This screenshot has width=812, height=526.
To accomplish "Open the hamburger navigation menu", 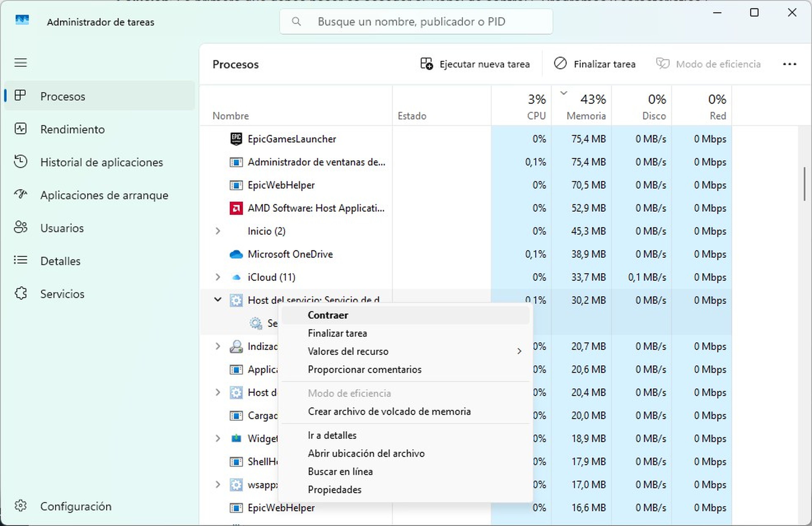I will pyautogui.click(x=21, y=63).
